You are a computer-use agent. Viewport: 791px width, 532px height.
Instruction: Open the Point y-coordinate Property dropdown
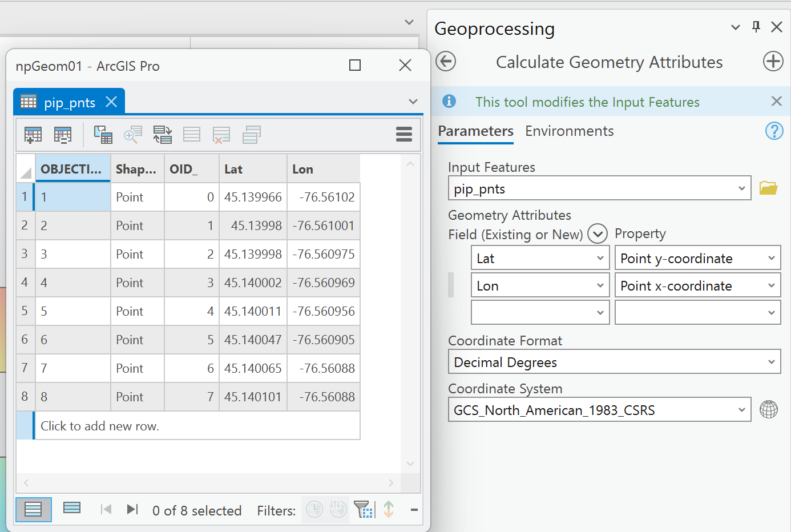(x=771, y=258)
